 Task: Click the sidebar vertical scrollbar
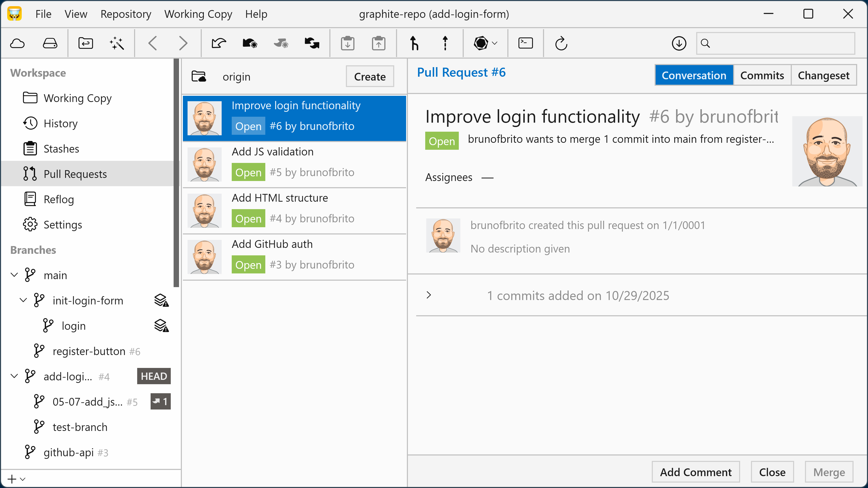tap(176, 173)
